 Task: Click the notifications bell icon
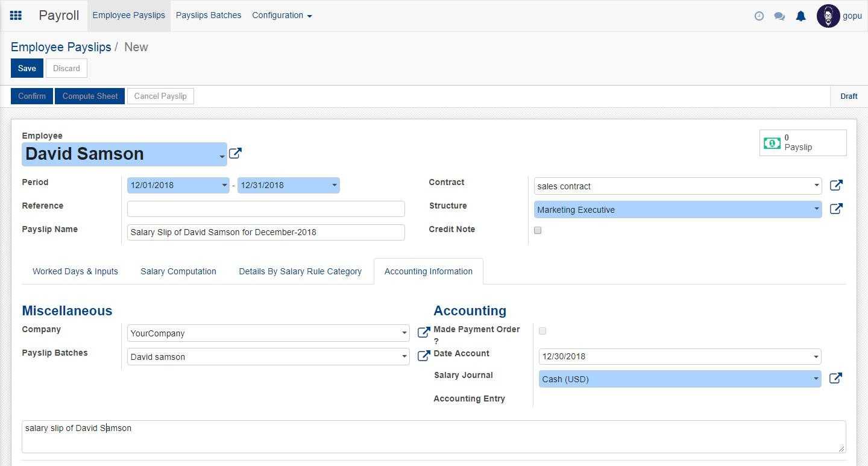click(x=800, y=16)
